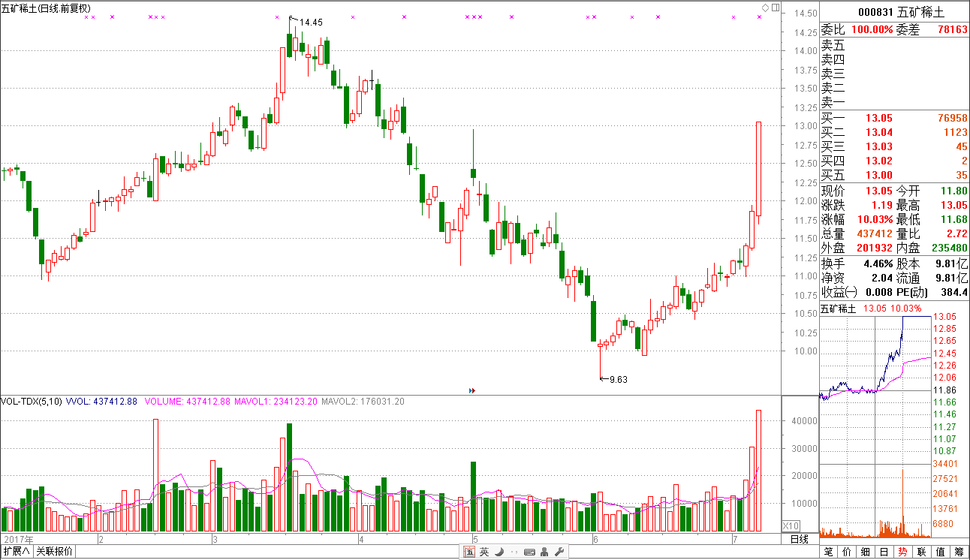970x560 pixels.
Task: Click the Wubi input mode icon
Action: (x=469, y=552)
